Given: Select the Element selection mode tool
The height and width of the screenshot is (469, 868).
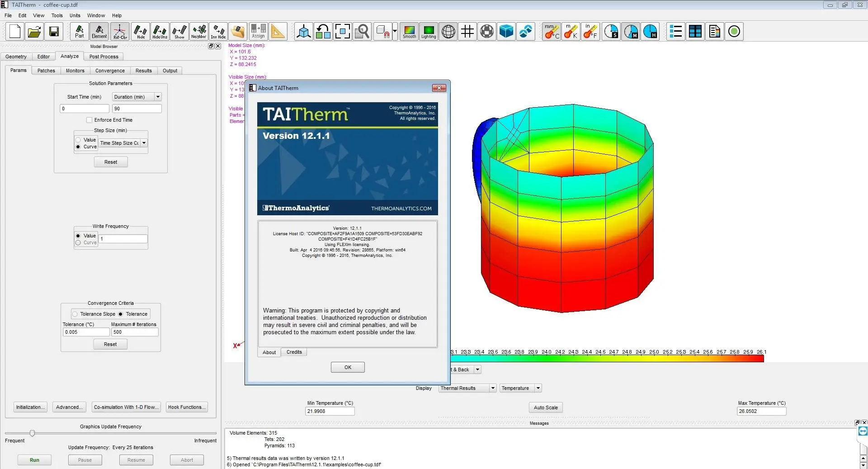Looking at the screenshot, I should (99, 32).
